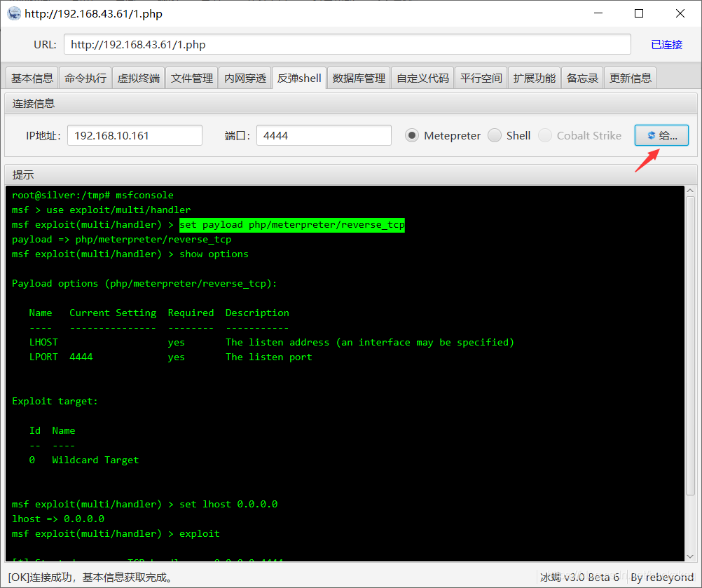Viewport: 702px width, 588px height.
Task: Open the 数据库管理 tab
Action: tap(359, 78)
